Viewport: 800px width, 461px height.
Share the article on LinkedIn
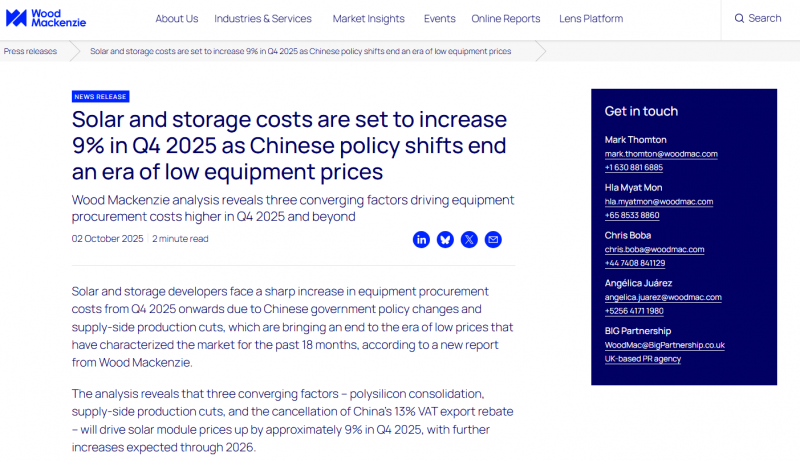[421, 239]
